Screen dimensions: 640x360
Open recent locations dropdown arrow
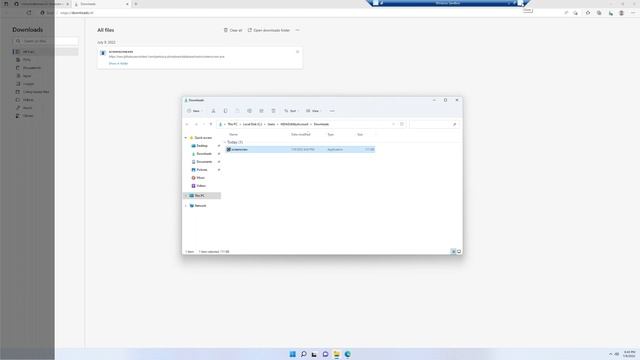coord(204,124)
